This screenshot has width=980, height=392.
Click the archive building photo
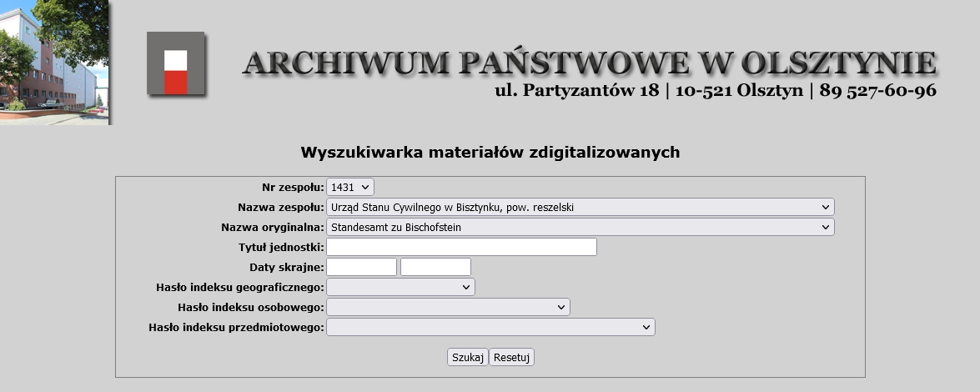55,63
